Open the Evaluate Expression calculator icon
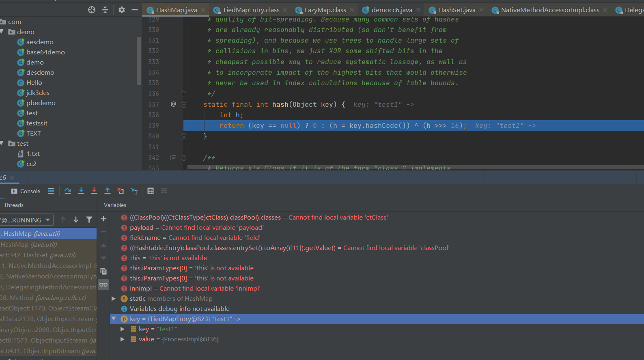Viewport: 644px width, 360px height. pos(151,191)
